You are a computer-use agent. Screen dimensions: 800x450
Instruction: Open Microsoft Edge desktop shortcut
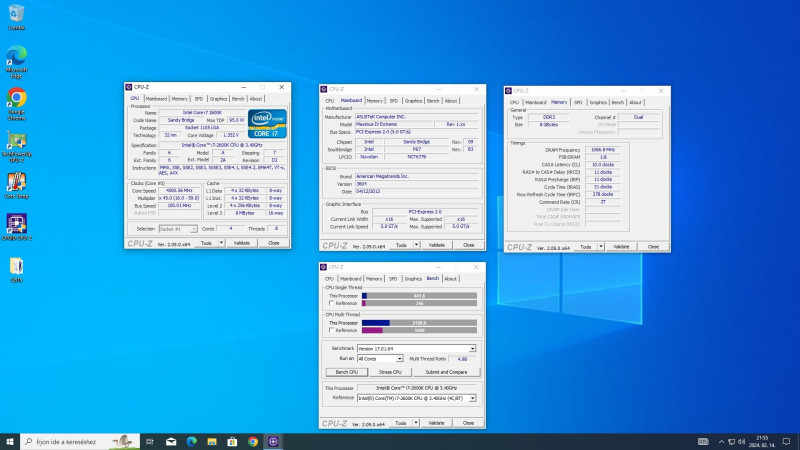pyautogui.click(x=17, y=56)
